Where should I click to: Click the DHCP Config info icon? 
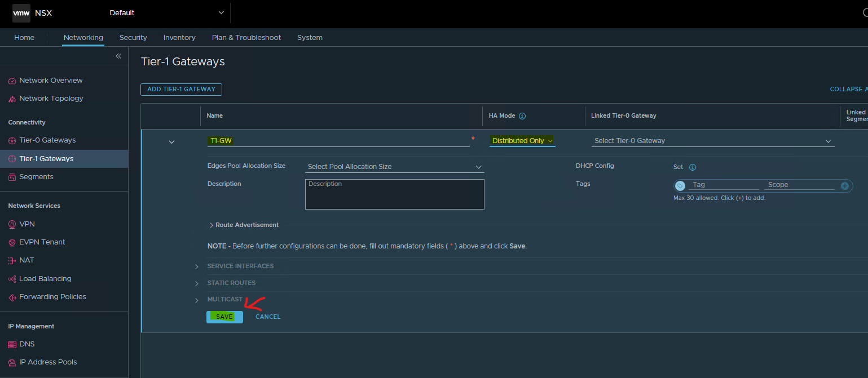pyautogui.click(x=693, y=167)
